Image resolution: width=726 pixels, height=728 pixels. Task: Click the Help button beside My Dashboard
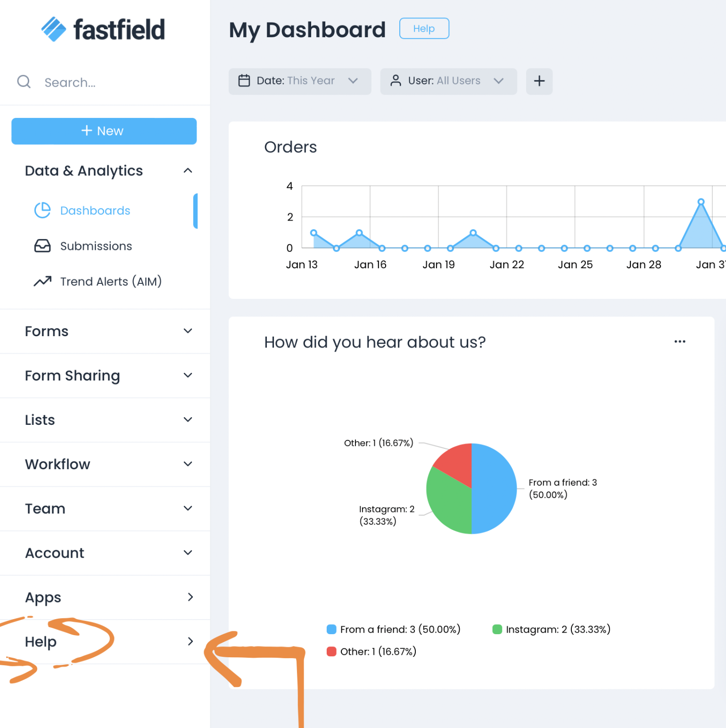tap(424, 29)
